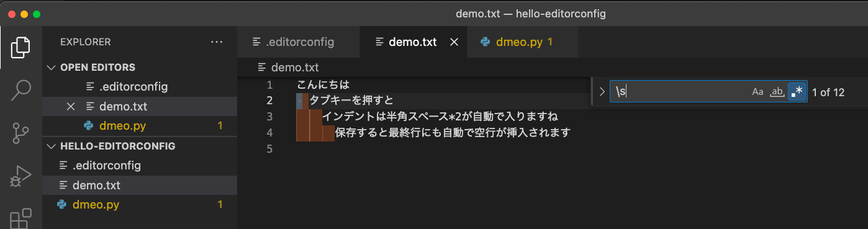Screen dimensions: 868x229
Task: Switch to the demo.txt tab
Action: [x=413, y=42]
